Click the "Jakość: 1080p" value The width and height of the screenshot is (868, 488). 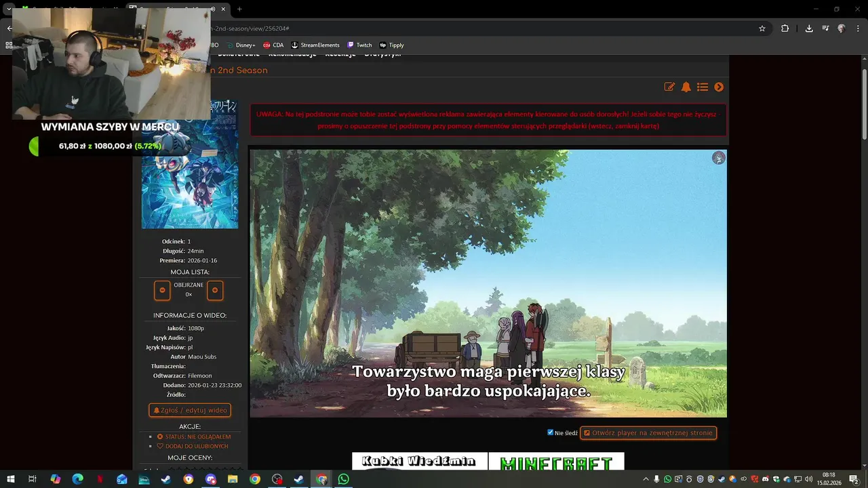pos(196,328)
